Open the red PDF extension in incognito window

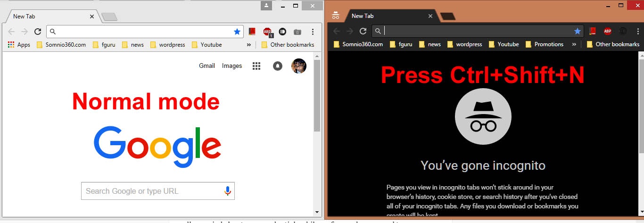click(593, 31)
